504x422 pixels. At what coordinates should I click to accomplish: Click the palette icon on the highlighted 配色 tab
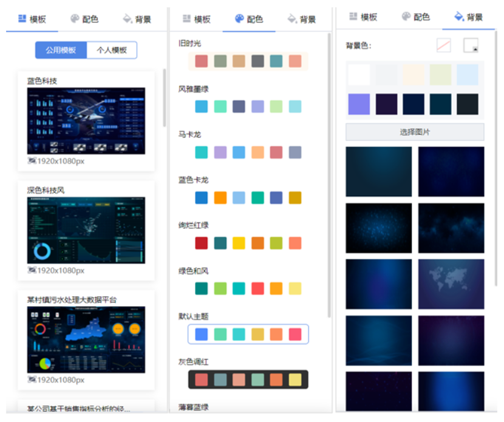[239, 19]
